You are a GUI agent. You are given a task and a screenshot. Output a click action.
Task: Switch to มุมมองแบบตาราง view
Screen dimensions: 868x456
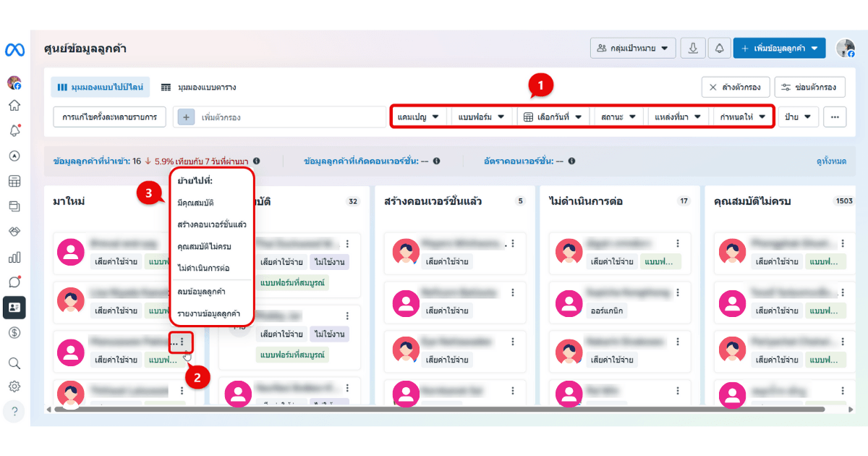pyautogui.click(x=198, y=87)
